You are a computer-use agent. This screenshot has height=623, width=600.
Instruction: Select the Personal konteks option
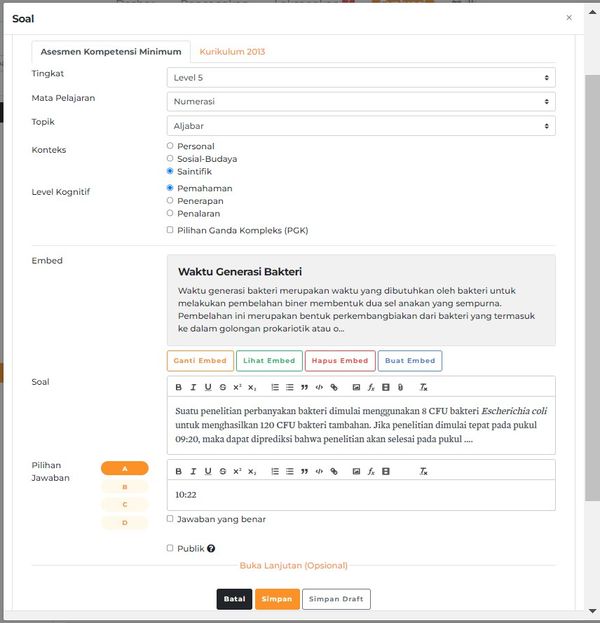170,146
